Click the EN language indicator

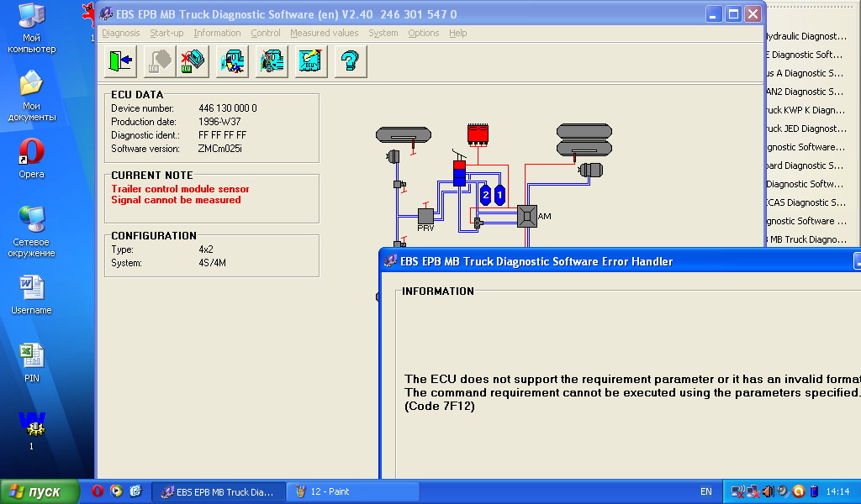(x=705, y=492)
